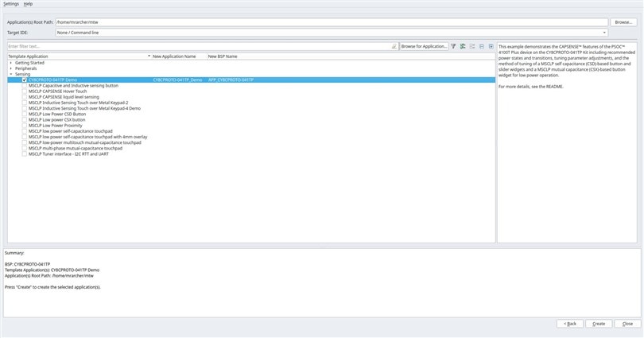Click the filter funnel icon
This screenshot has width=644, height=338.
tap(453, 46)
